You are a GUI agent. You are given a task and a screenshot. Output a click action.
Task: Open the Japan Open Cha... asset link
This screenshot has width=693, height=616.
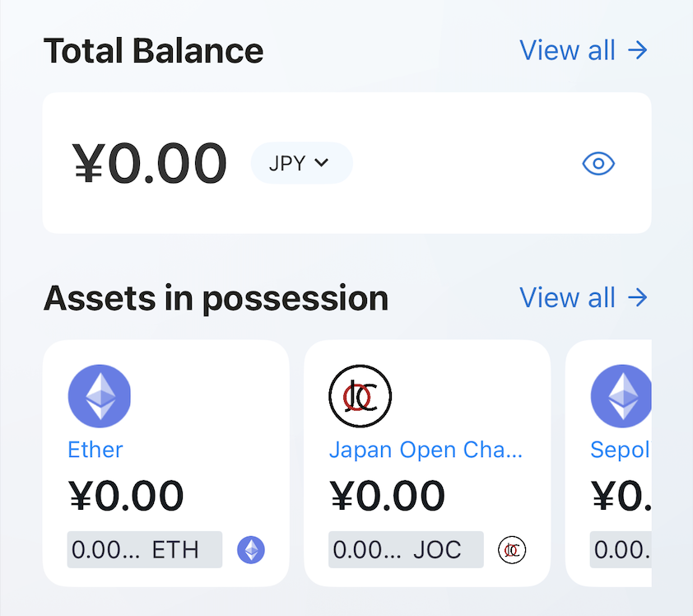(x=426, y=450)
